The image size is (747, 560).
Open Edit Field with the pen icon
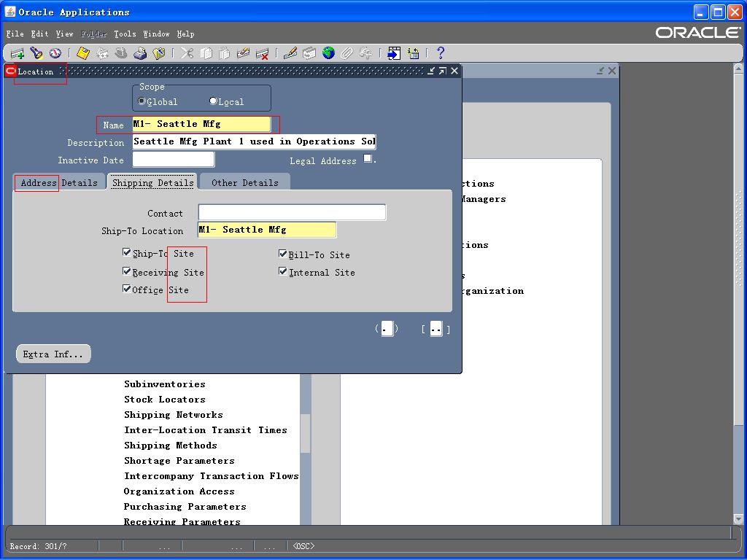coord(290,52)
